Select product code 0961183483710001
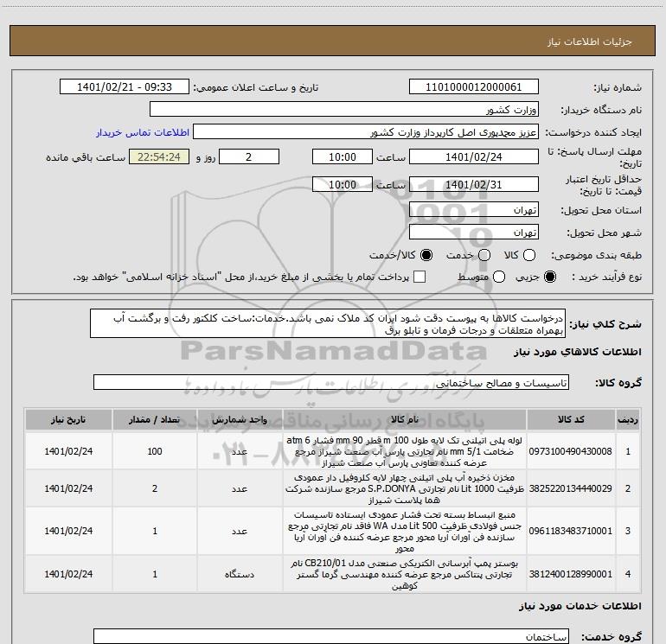666x644 pixels. tap(571, 531)
